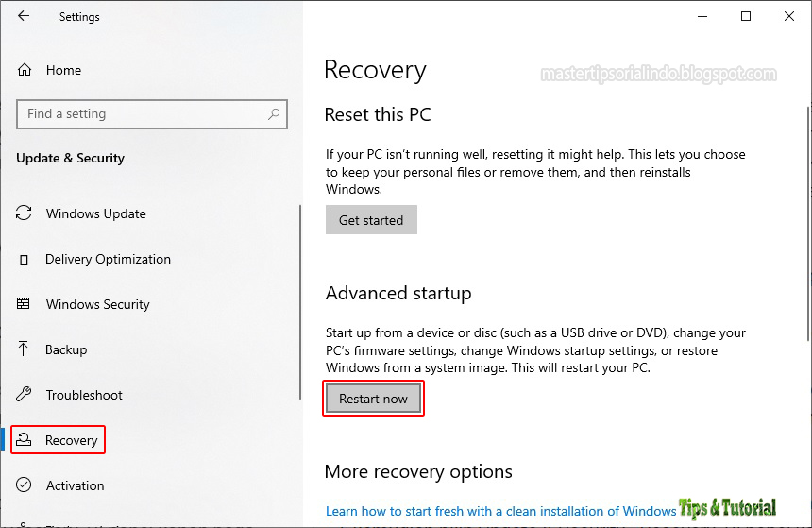Click the Activation checkmark circle icon

[25, 485]
